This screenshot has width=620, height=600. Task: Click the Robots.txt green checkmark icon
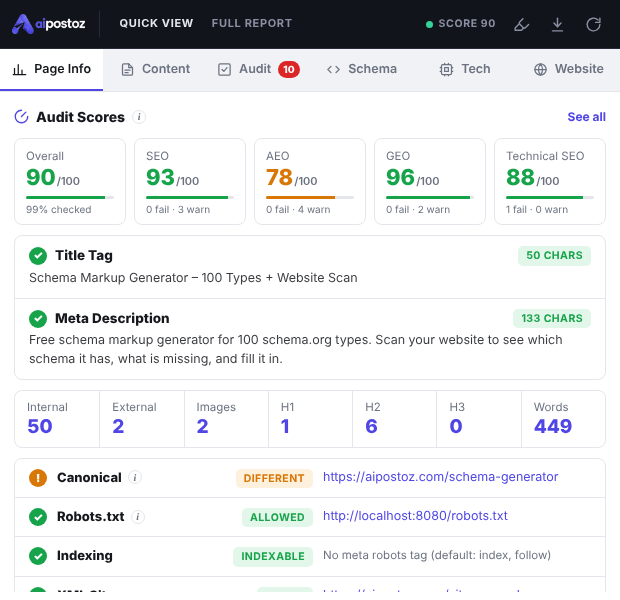[x=38, y=517]
